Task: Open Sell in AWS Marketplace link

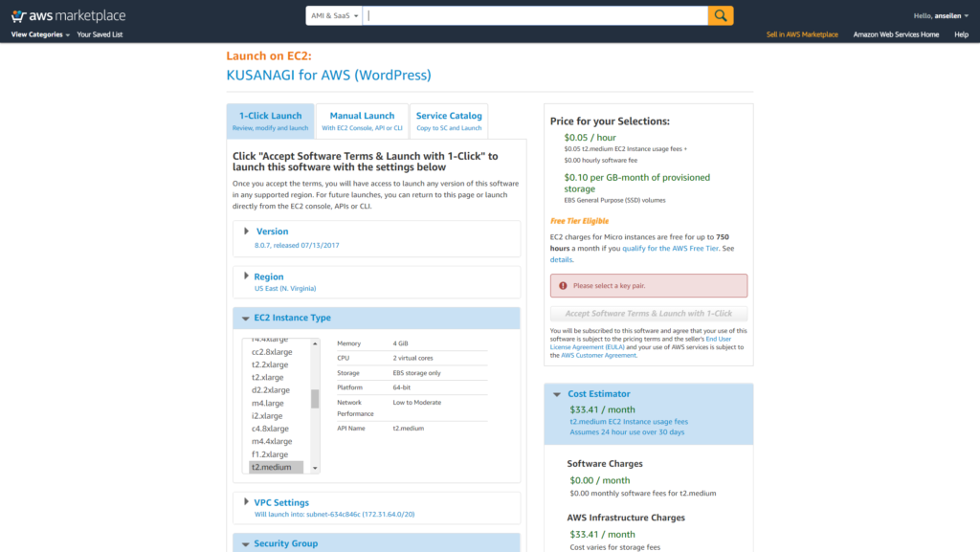Action: click(x=802, y=34)
